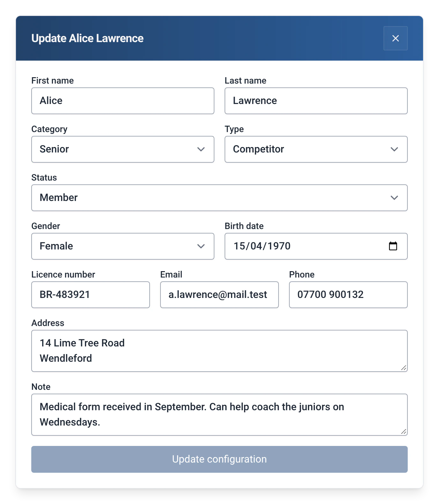The height and width of the screenshot is (504, 439).
Task: Click the 'Email' label
Action: tap(171, 274)
